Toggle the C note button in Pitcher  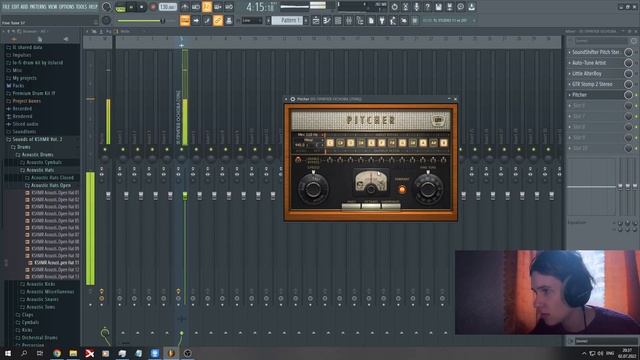click(x=330, y=143)
